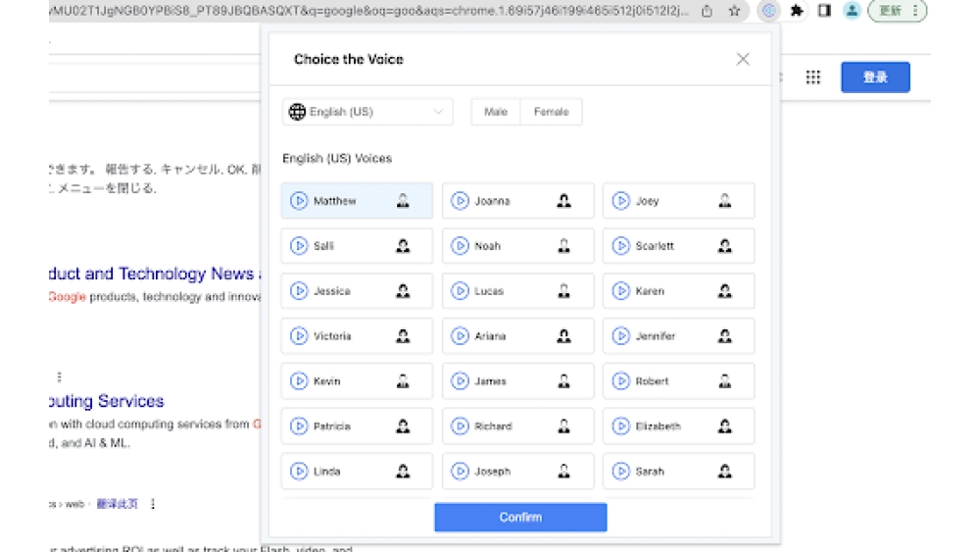The height and width of the screenshot is (552, 980).
Task: Click the avatar icon on Matthew card
Action: point(403,201)
